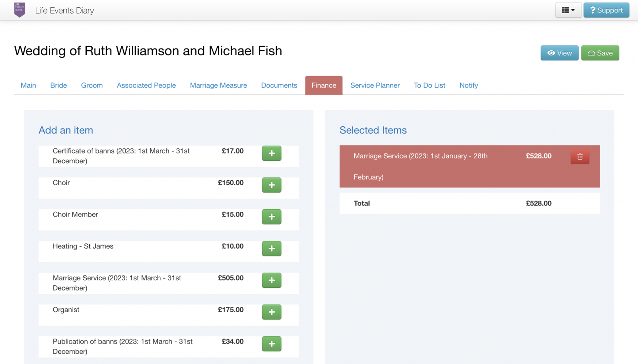Image resolution: width=638 pixels, height=364 pixels.
Task: Click plus button for Choir Member
Action: [271, 217]
